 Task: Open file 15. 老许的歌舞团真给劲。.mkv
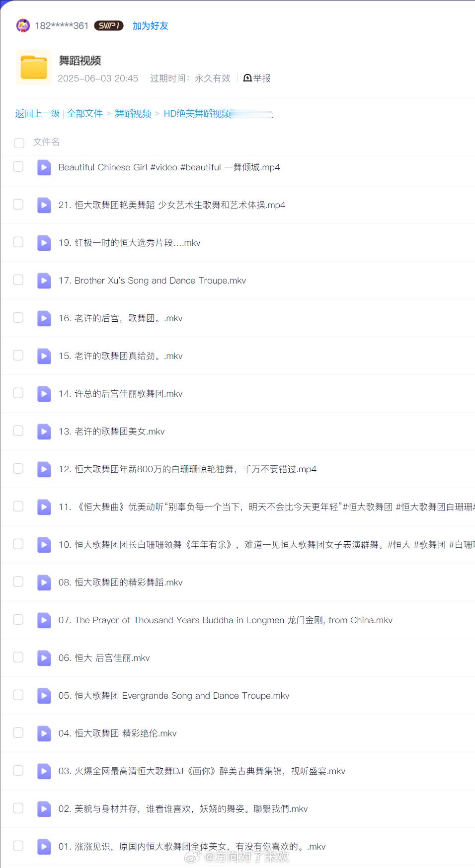[x=120, y=356]
